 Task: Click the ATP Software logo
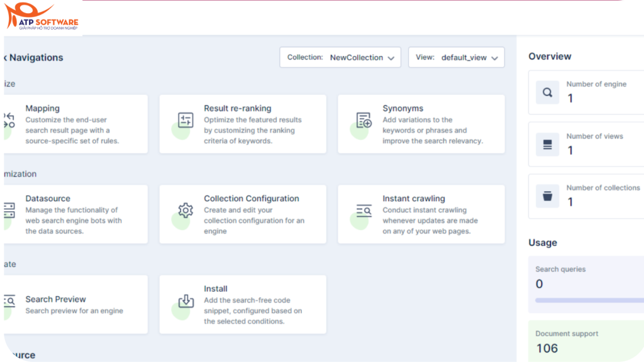coord(41,18)
